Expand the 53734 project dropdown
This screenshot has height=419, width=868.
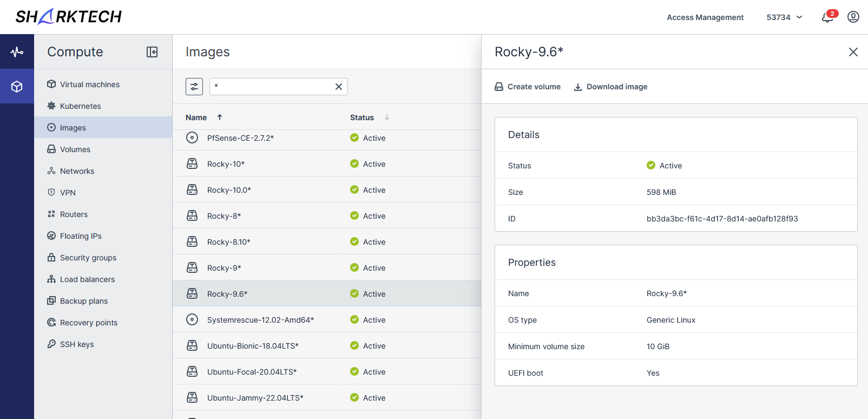point(784,17)
